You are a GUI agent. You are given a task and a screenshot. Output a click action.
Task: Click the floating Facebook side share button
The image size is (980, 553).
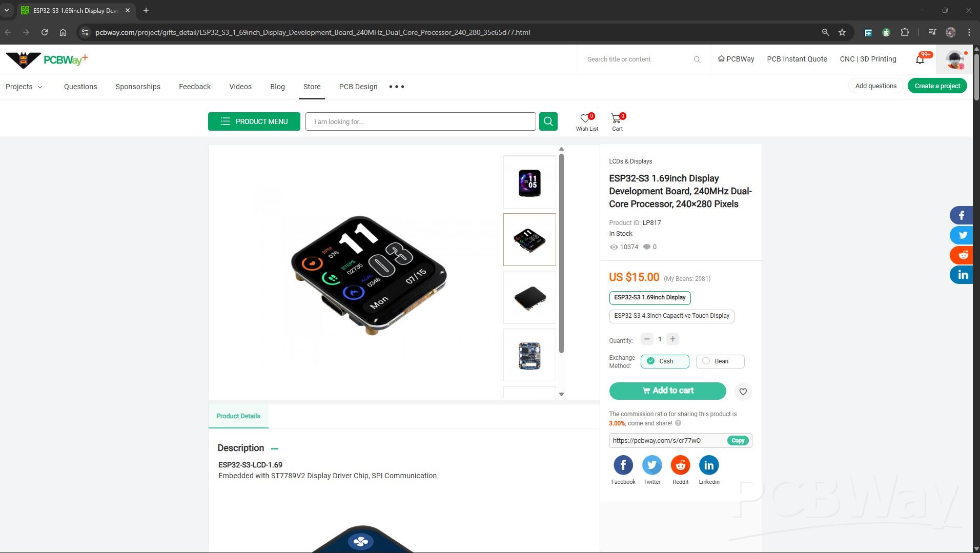pos(962,215)
